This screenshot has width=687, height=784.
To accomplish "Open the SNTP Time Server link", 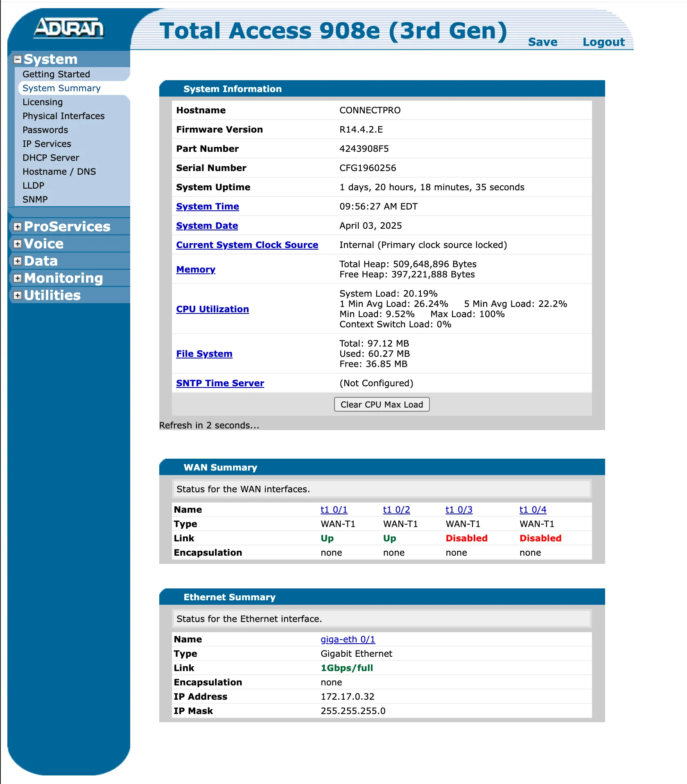I will click(220, 383).
